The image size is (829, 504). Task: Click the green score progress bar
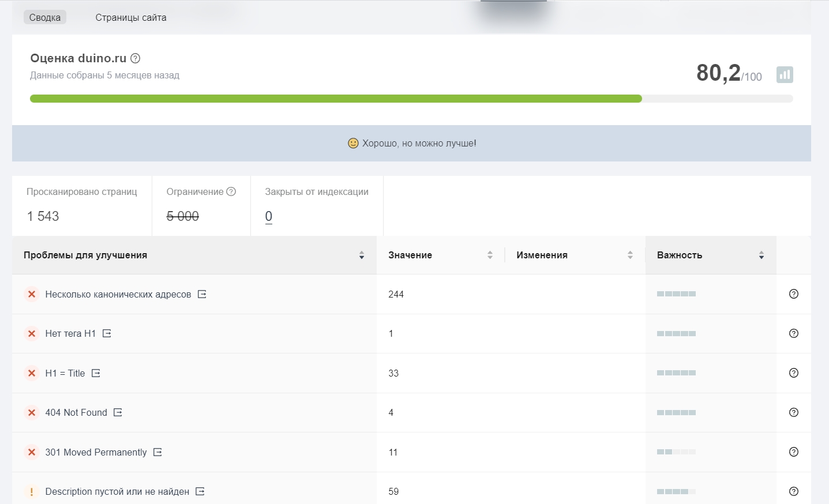[336, 99]
